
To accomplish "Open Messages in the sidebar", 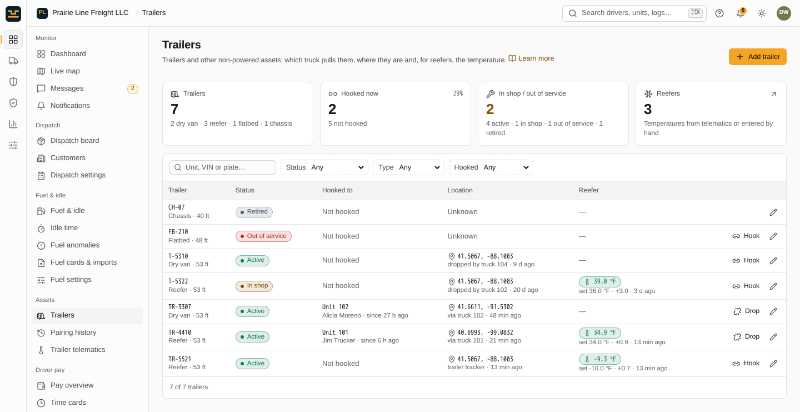I will pos(87,88).
